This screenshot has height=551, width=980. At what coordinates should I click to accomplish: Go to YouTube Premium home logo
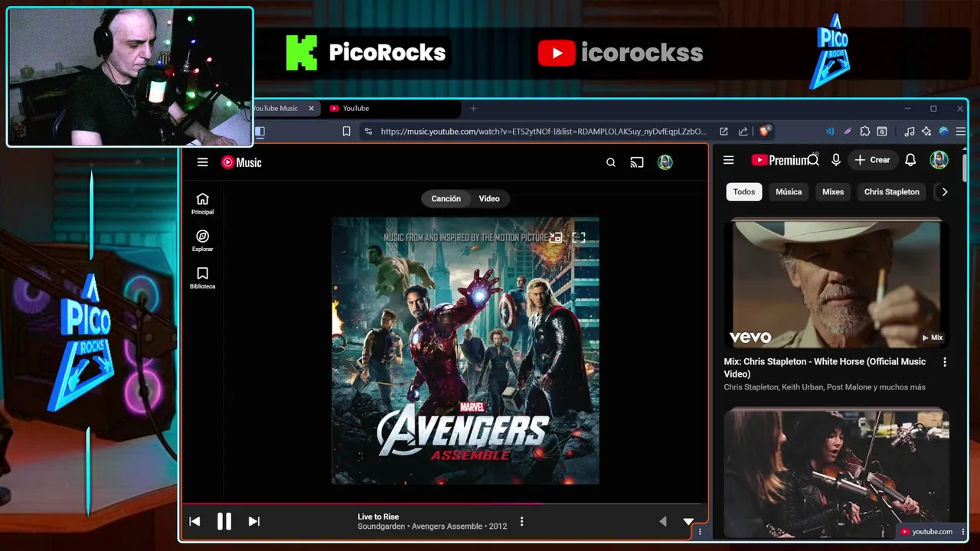point(780,160)
